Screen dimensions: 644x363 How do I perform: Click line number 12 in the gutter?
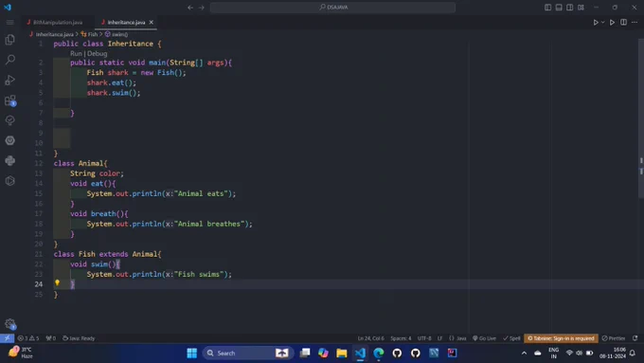(x=39, y=163)
